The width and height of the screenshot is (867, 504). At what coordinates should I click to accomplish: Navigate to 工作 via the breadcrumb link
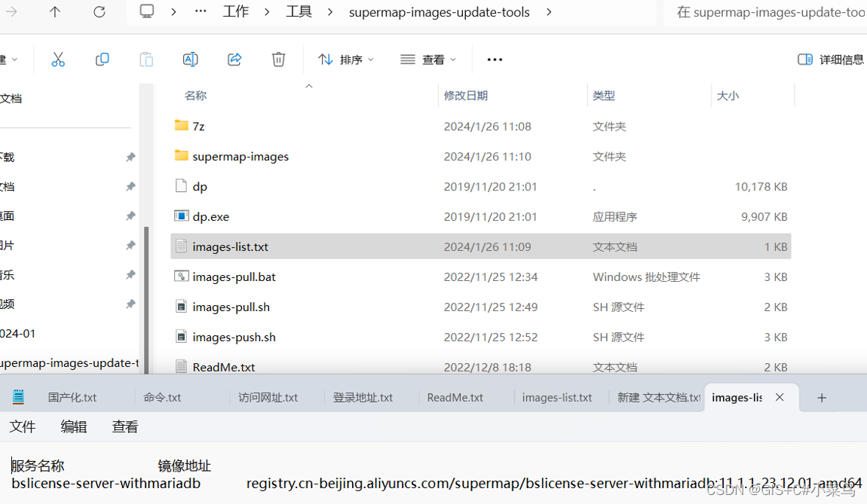(x=235, y=12)
